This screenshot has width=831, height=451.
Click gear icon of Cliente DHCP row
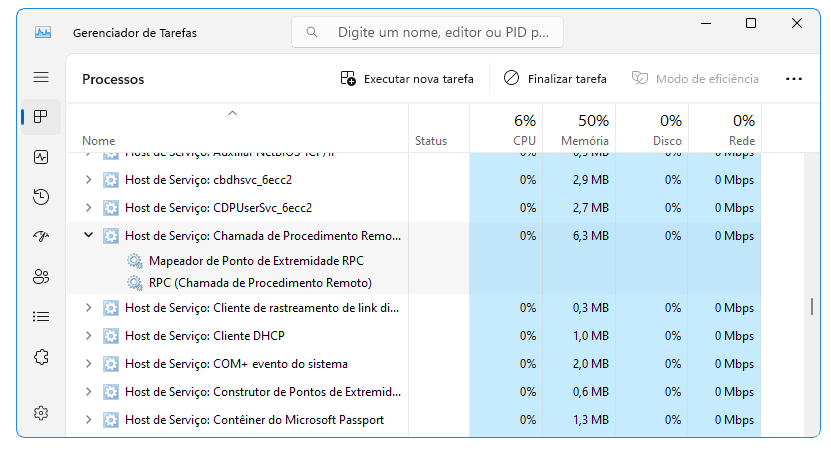point(111,336)
